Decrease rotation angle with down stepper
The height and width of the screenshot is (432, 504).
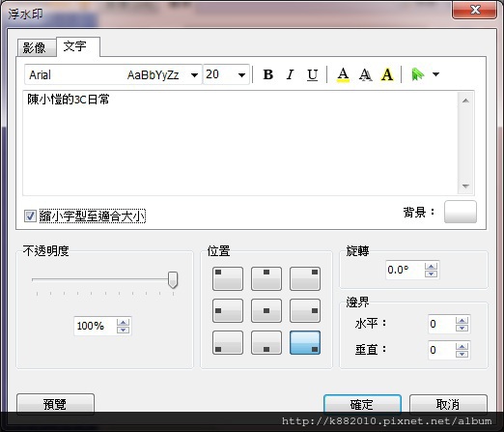pos(431,274)
